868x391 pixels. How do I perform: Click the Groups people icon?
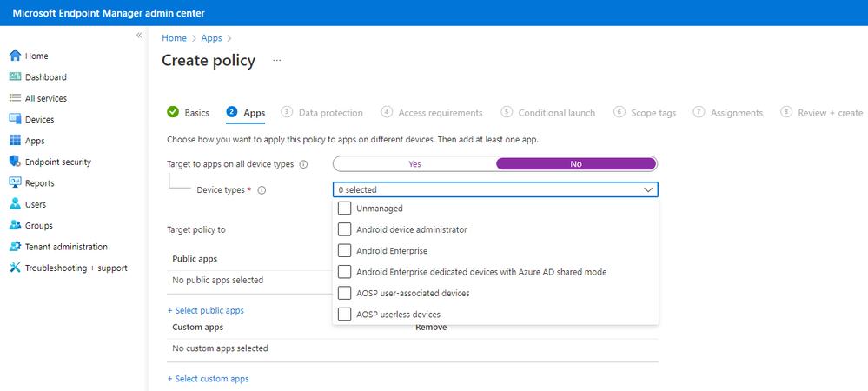(x=16, y=225)
